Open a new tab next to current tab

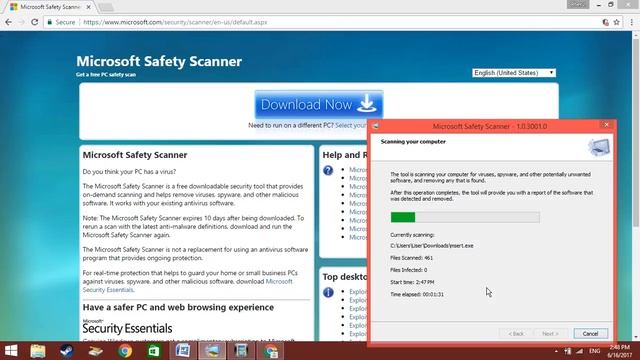(x=106, y=7)
